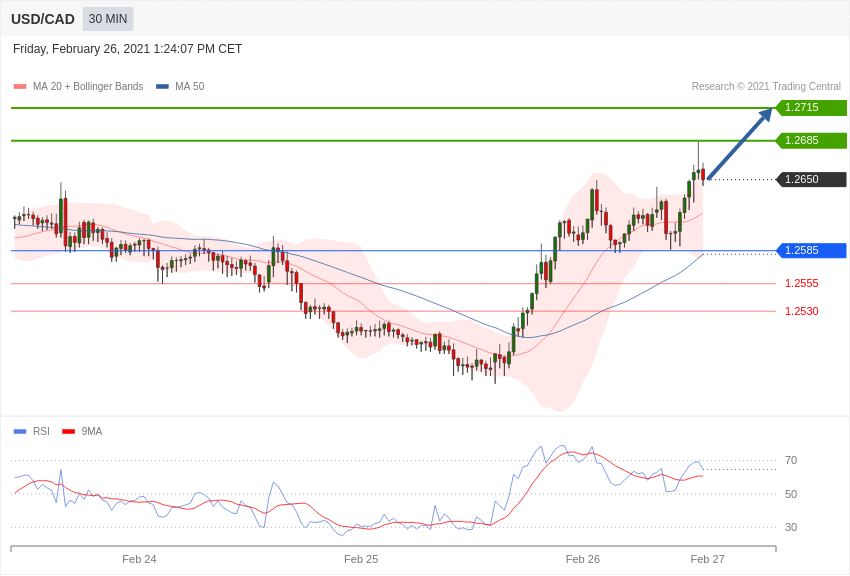Click the USD/CAD pair title
The image size is (850, 576).
pos(43,19)
